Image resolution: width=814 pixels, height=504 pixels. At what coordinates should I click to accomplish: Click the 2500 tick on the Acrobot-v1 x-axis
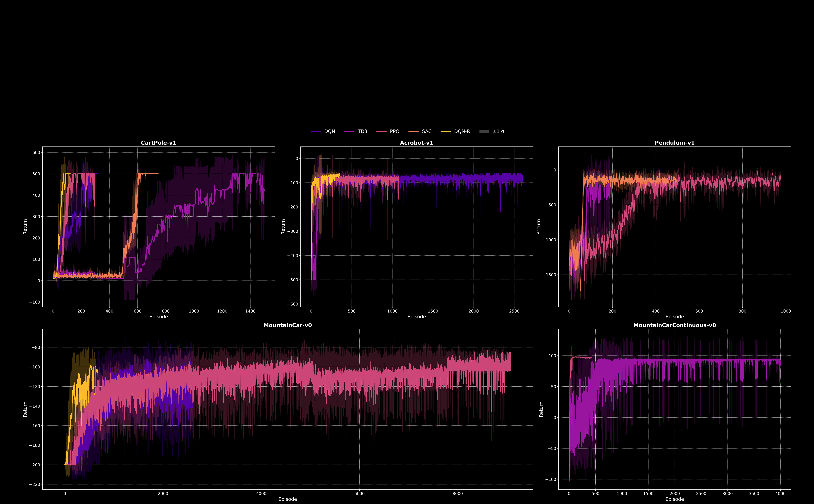[514, 311]
